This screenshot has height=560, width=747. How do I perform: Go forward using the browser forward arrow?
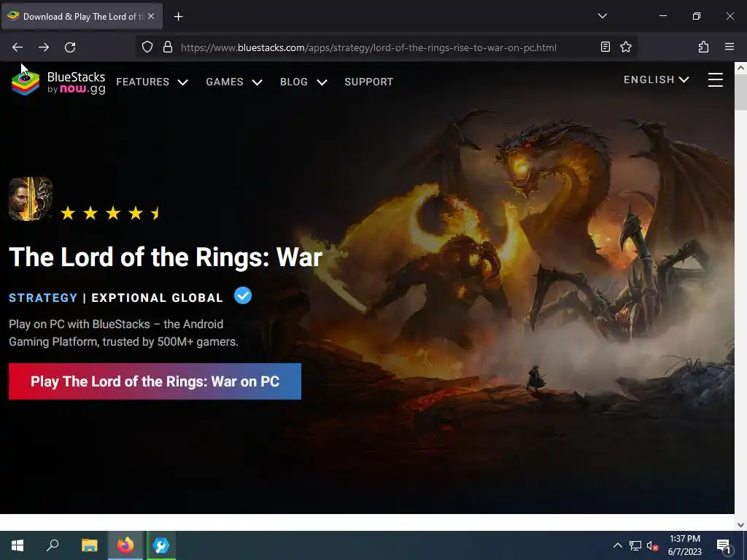click(44, 47)
